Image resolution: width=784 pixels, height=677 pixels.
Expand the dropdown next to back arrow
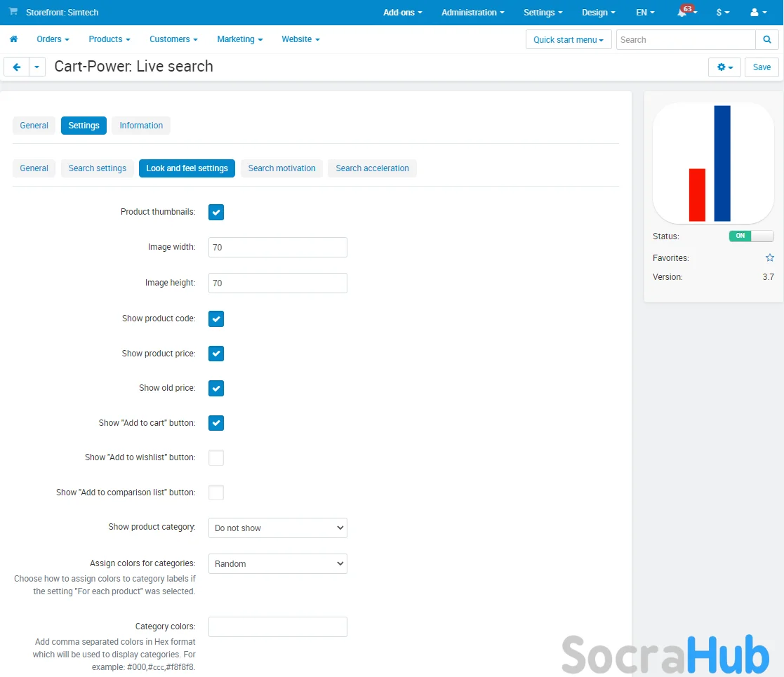(37, 67)
